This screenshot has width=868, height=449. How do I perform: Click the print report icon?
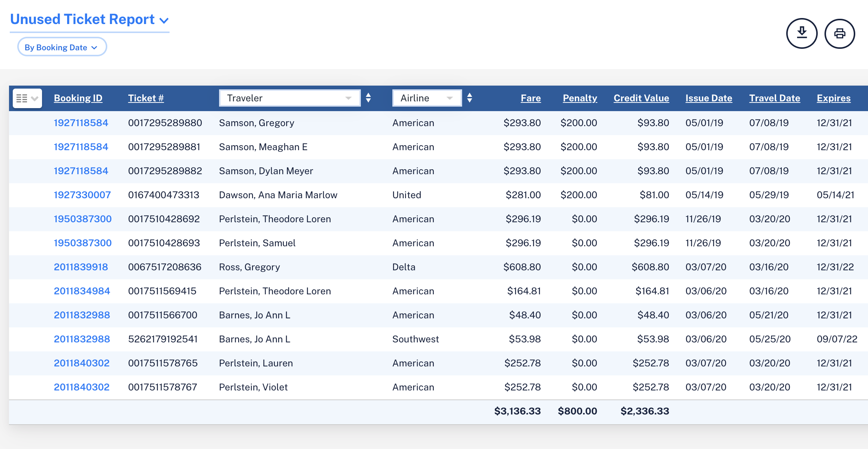click(x=839, y=33)
